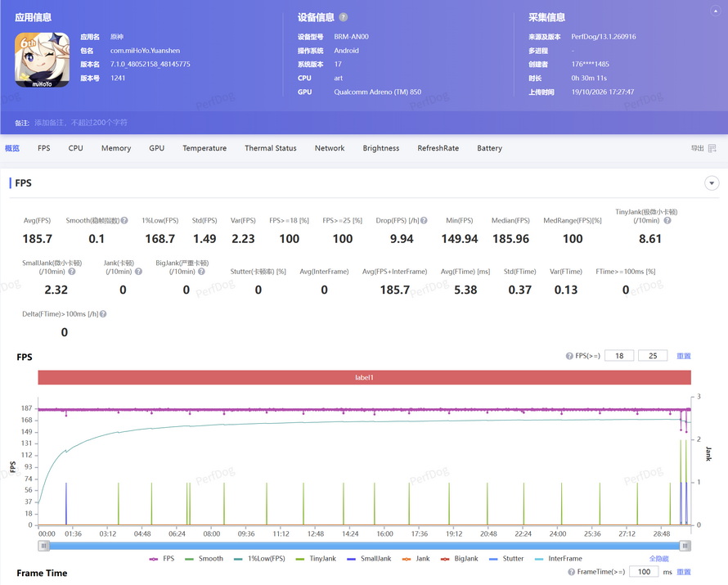728x585 pixels.
Task: Click the Avg(FPS) value 185.7
Action: pyautogui.click(x=37, y=239)
